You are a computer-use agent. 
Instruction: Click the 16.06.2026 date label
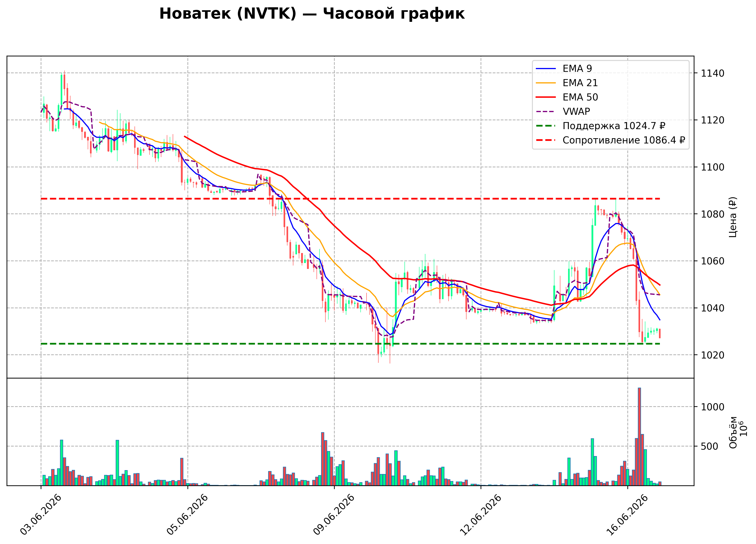click(x=627, y=515)
